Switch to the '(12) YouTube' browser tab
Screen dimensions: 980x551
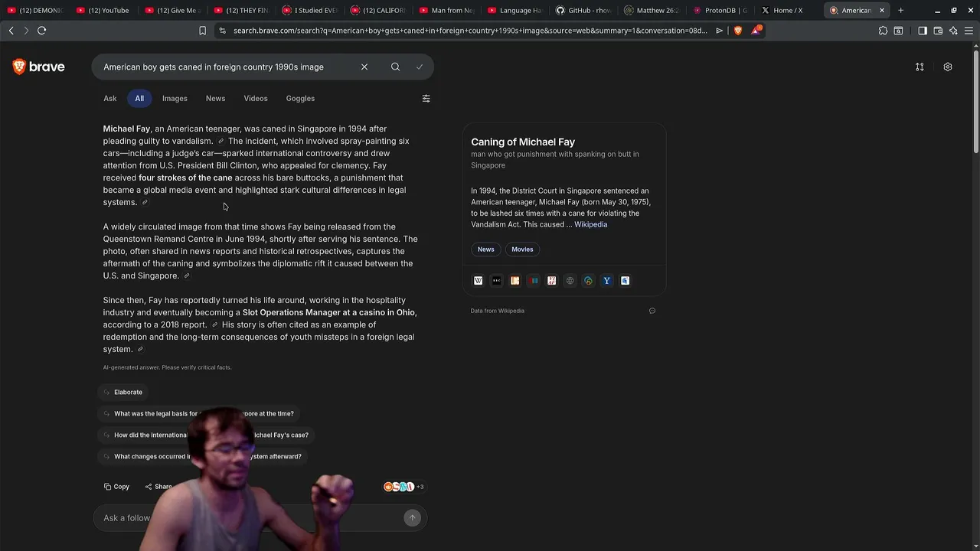103,10
